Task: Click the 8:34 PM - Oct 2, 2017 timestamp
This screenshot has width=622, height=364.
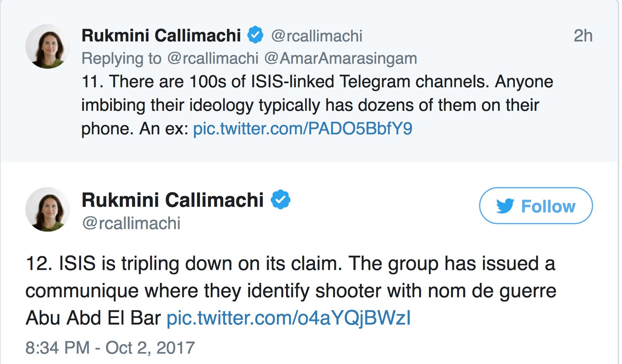Action: pos(110,348)
